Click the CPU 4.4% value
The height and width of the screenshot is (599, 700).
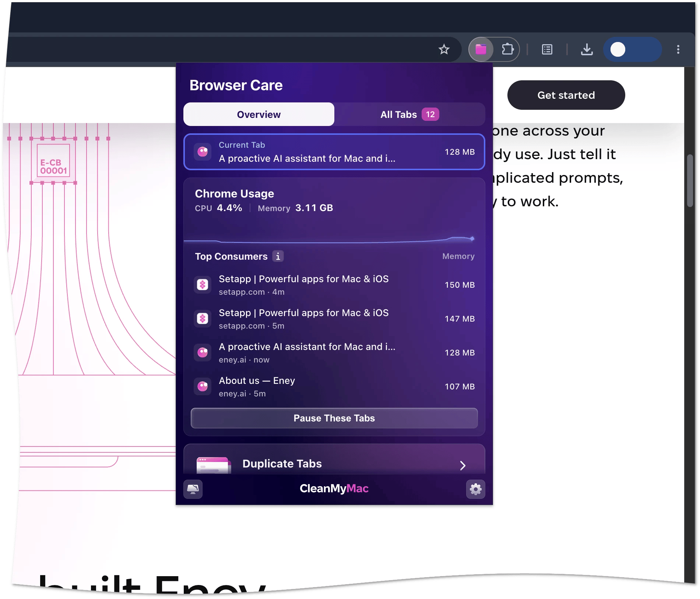229,208
